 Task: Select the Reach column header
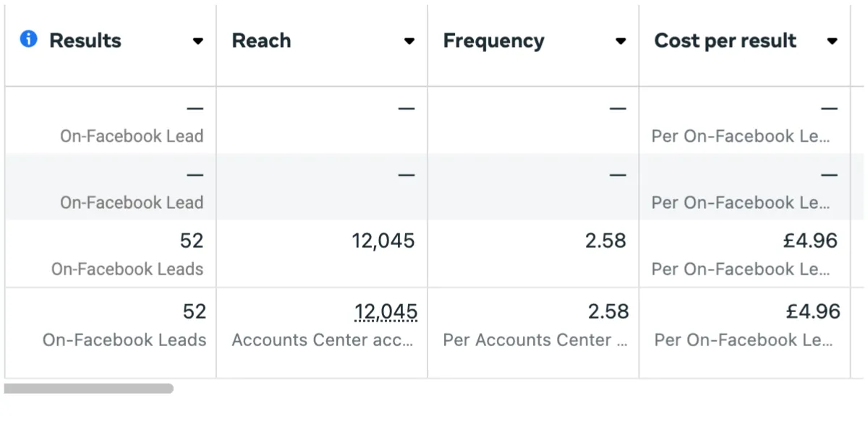[x=261, y=40]
